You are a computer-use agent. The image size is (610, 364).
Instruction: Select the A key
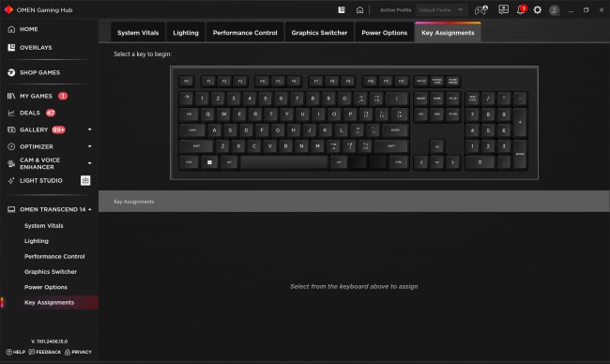click(214, 130)
